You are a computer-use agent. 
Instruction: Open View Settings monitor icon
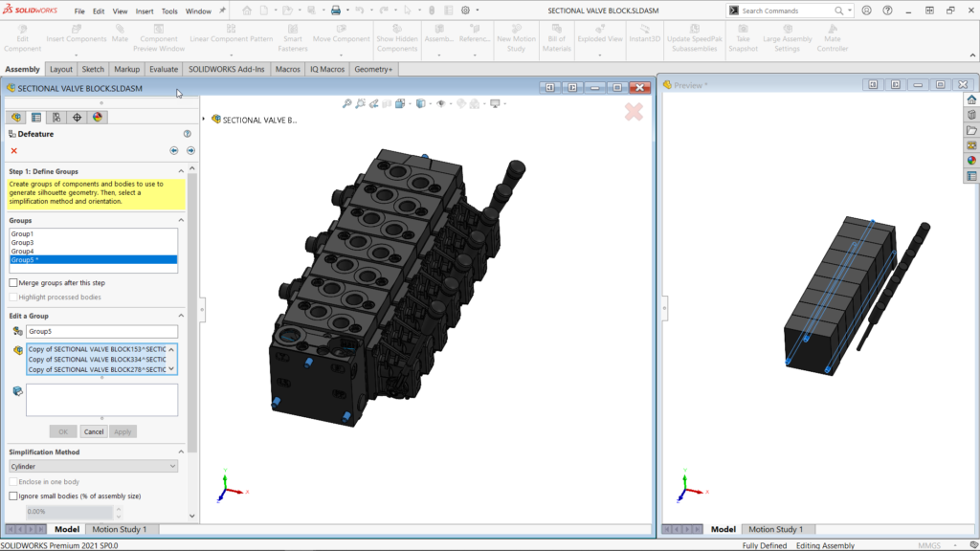495,103
